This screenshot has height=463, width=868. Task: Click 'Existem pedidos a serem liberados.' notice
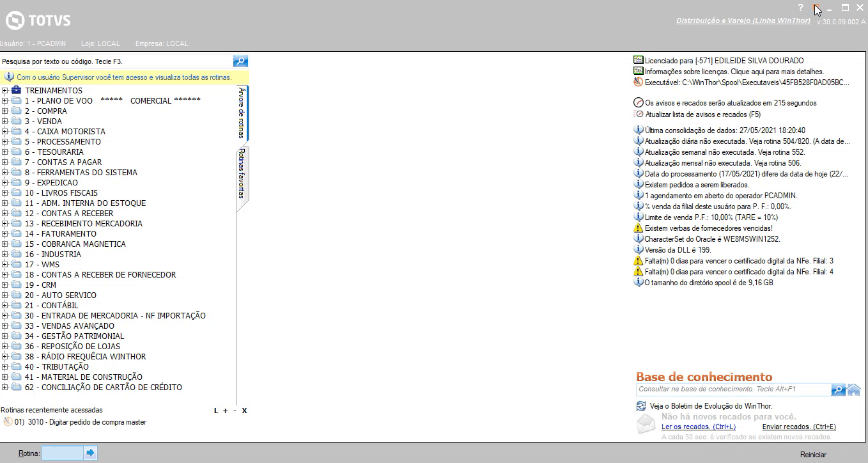point(697,184)
